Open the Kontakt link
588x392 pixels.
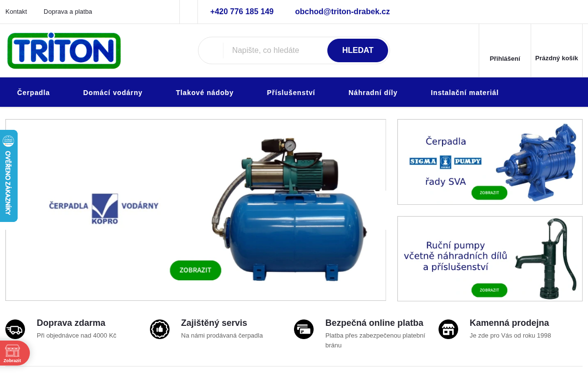(x=16, y=12)
